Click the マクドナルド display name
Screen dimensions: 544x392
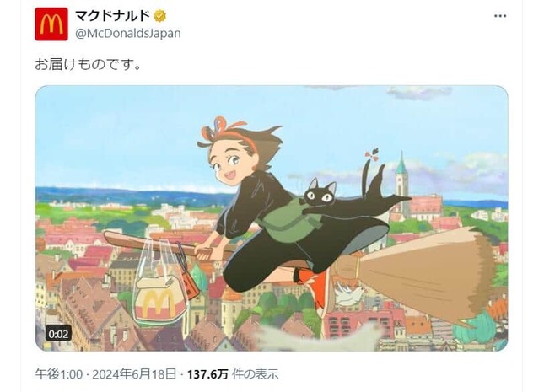tap(112, 16)
